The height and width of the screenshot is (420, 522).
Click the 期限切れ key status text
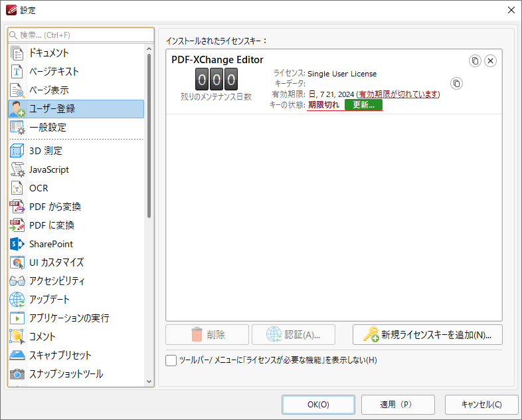click(x=323, y=104)
